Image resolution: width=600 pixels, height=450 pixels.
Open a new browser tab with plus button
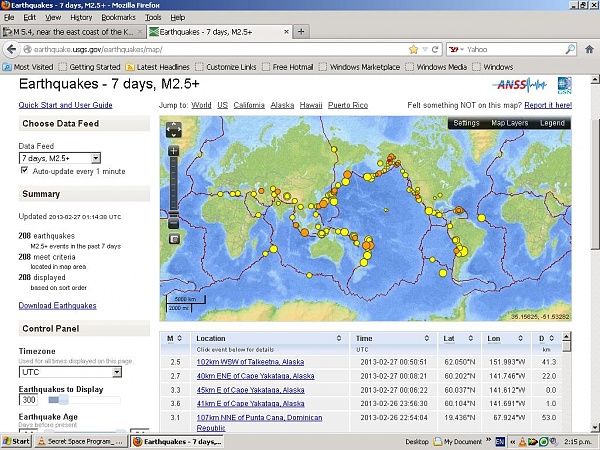coord(302,31)
